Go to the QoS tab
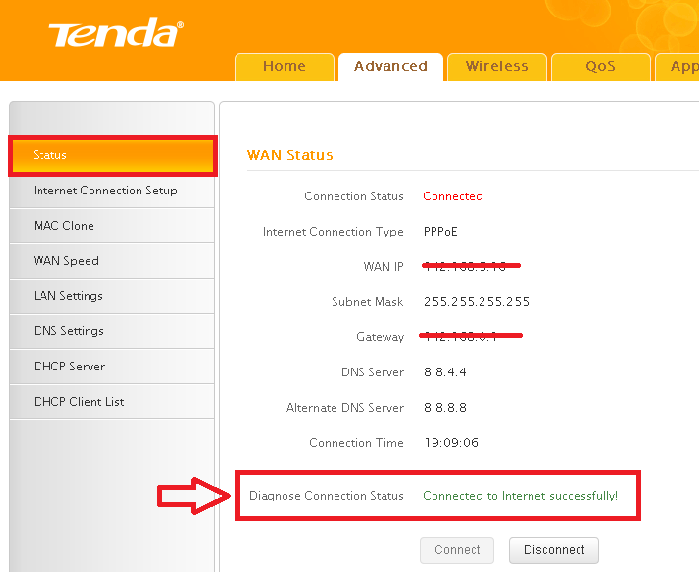The width and height of the screenshot is (699, 572). [600, 67]
